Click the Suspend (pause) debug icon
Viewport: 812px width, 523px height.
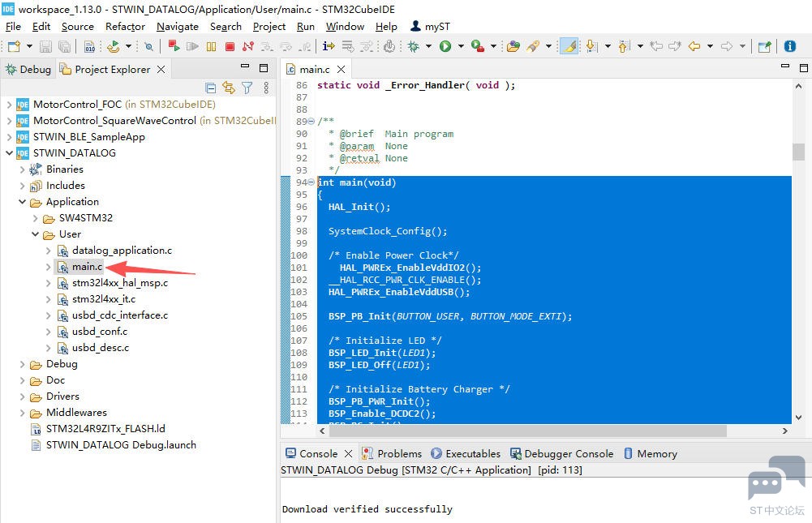(210, 47)
